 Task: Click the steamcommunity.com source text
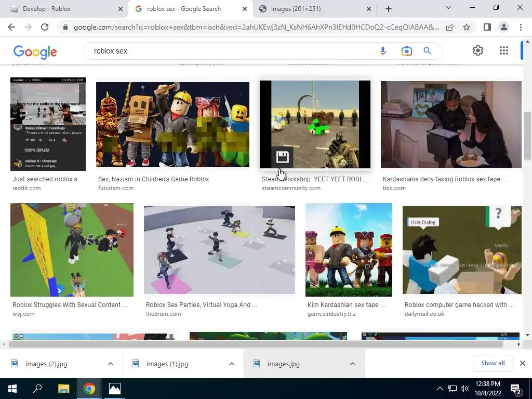291,188
